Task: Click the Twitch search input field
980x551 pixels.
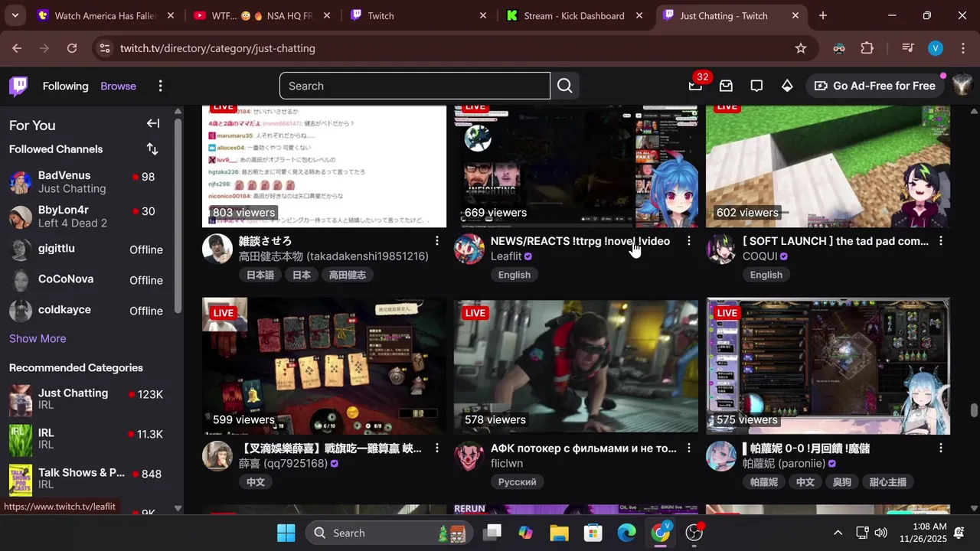Action: (x=414, y=86)
